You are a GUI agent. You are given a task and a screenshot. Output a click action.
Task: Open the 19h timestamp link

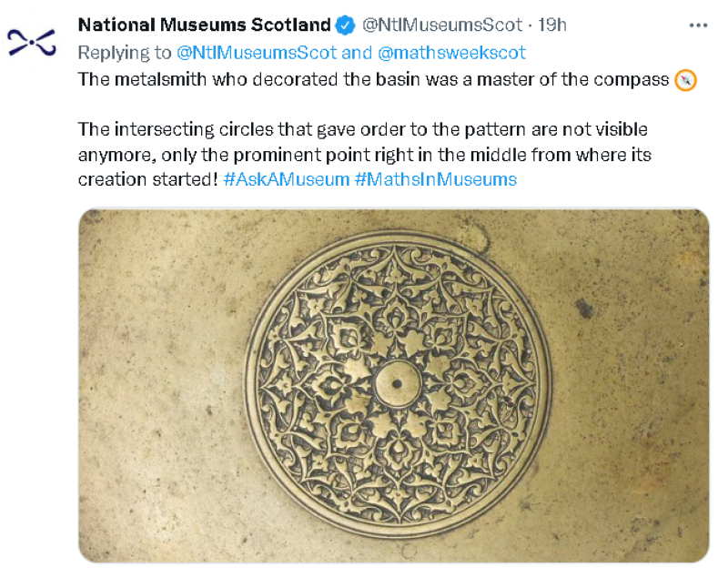[552, 25]
